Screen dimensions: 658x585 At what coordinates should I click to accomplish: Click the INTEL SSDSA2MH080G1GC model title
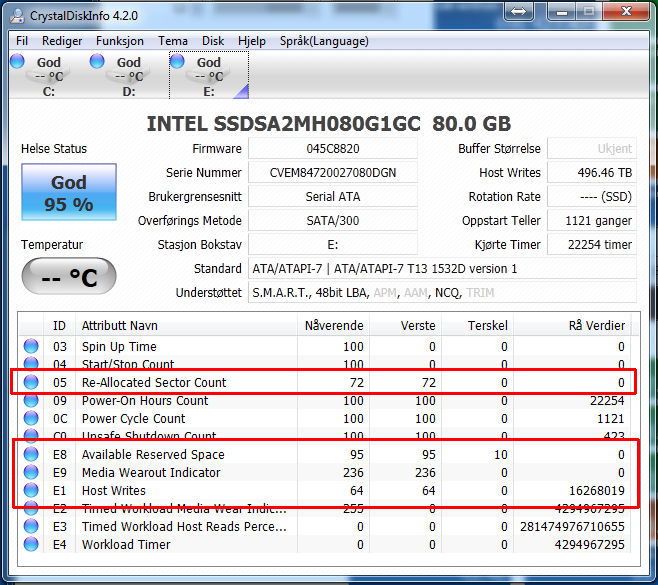click(329, 123)
